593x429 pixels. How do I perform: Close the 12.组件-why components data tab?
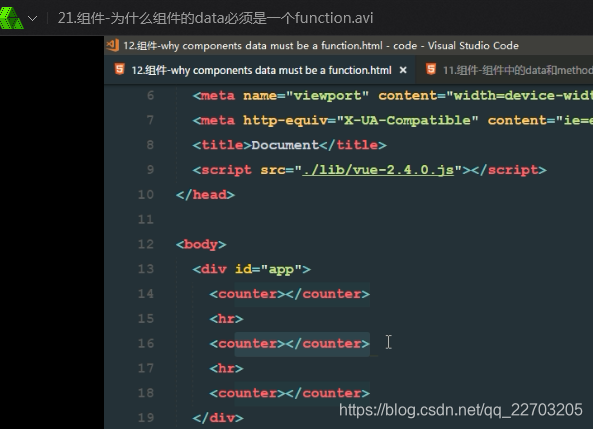(403, 70)
